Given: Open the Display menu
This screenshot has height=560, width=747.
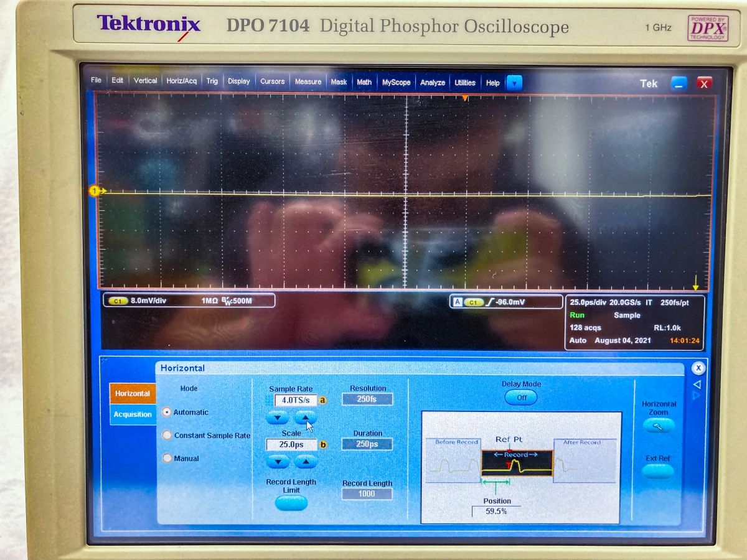Looking at the screenshot, I should (x=238, y=82).
